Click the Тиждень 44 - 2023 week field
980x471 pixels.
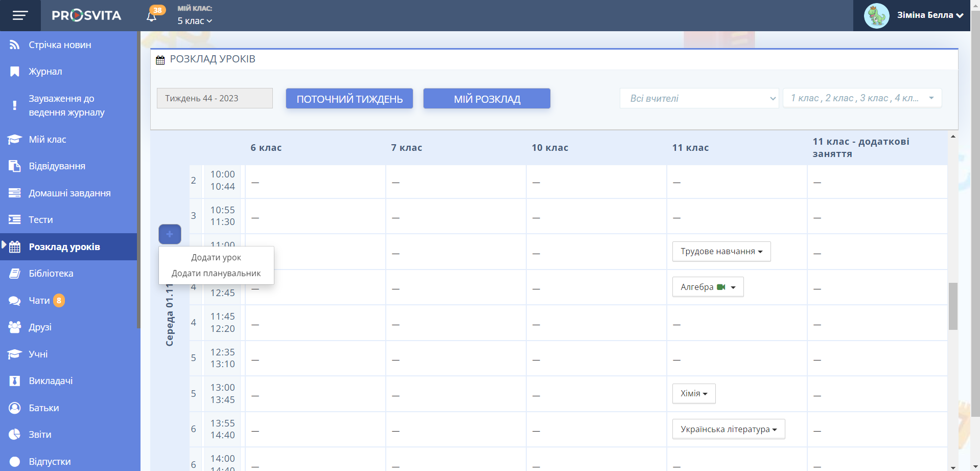[215, 98]
